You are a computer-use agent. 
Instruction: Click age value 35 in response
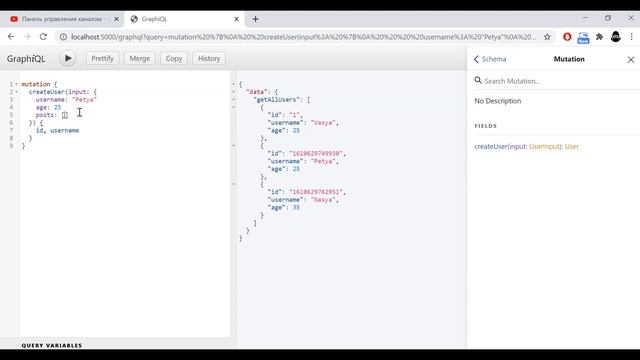click(x=296, y=207)
